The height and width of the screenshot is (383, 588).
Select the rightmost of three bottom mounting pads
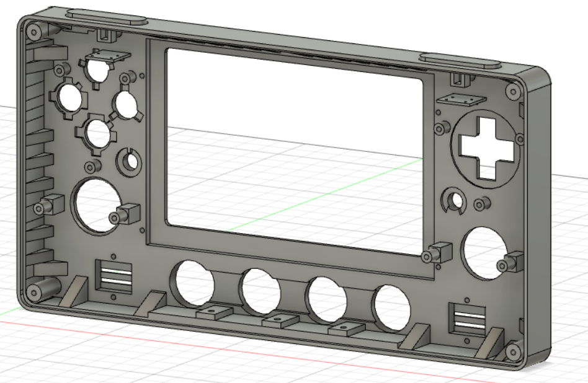point(347,328)
